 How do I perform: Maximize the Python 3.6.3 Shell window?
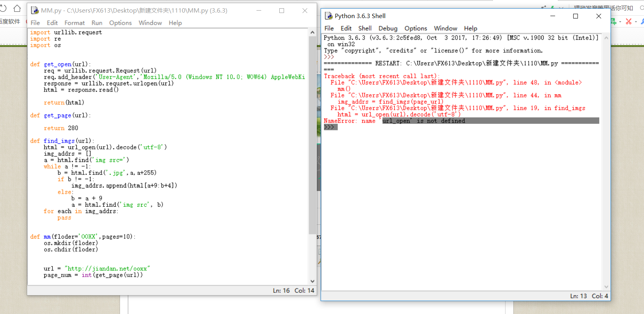tap(576, 16)
